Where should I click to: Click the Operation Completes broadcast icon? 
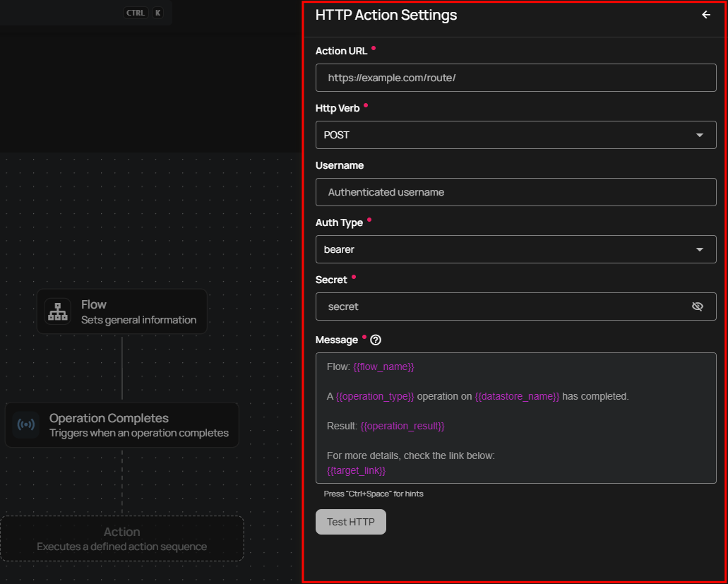[25, 425]
